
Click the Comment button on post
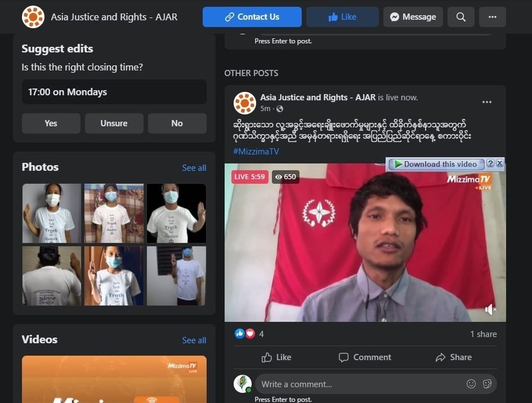[365, 357]
